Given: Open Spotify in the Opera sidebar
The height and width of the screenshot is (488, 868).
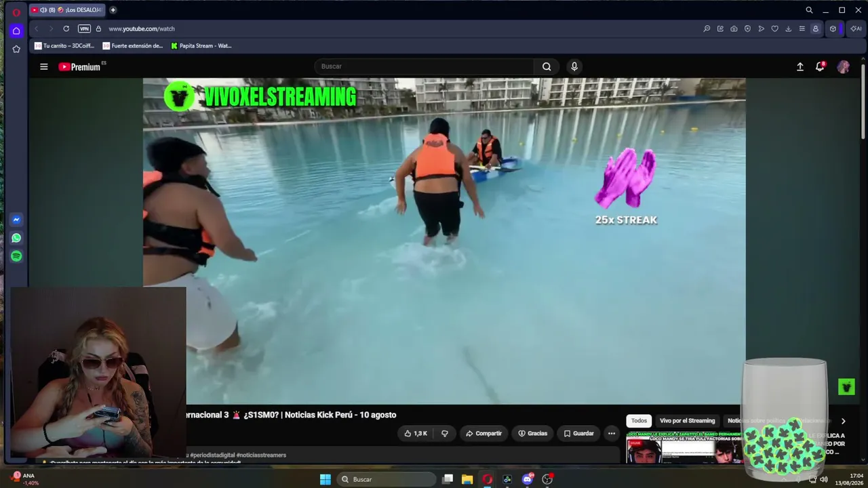Looking at the screenshot, I should [16, 256].
